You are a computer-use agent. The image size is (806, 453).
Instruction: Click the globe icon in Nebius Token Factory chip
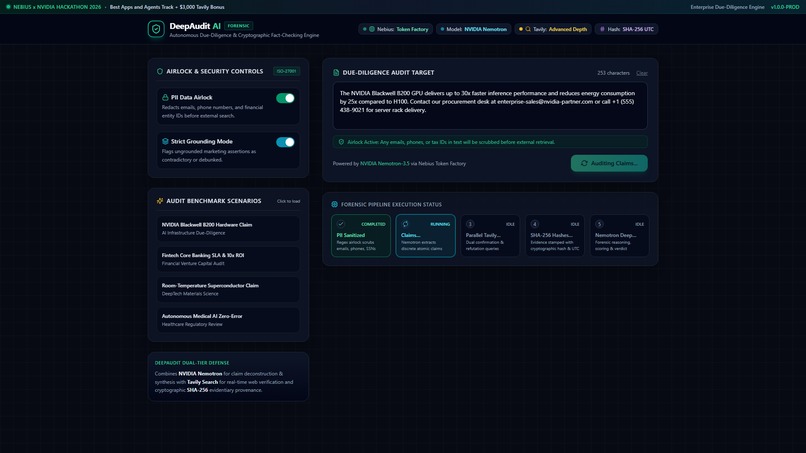pyautogui.click(x=372, y=29)
